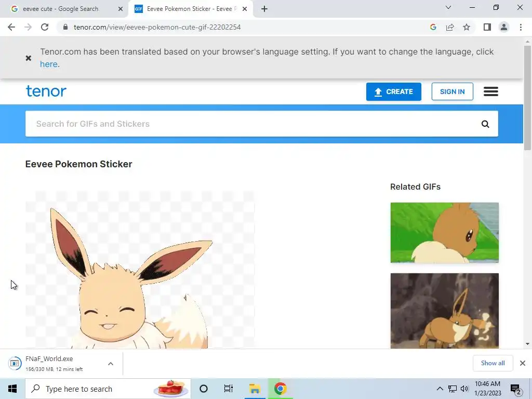
Task: Go back to the previous page
Action: point(11,27)
